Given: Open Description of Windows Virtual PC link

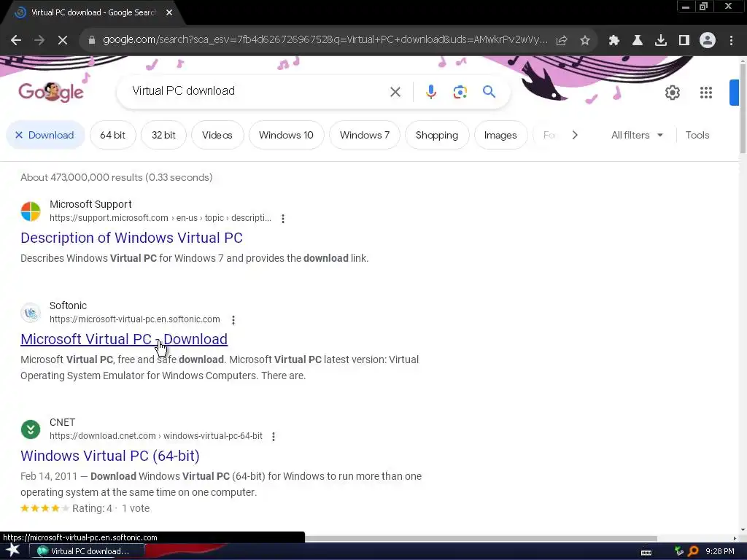Looking at the screenshot, I should 131,238.
